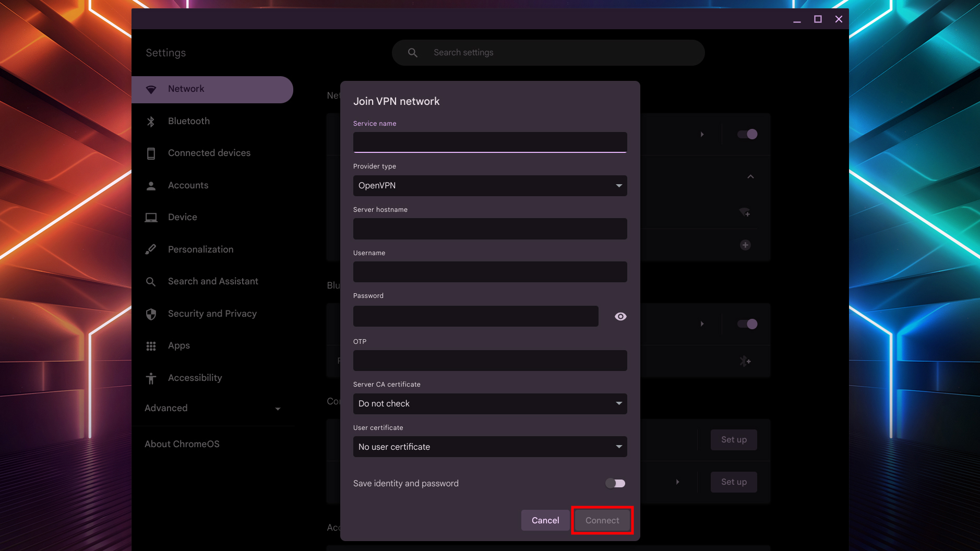The image size is (980, 551).
Task: Toggle the Network section switch behind the dialog
Action: (x=747, y=134)
